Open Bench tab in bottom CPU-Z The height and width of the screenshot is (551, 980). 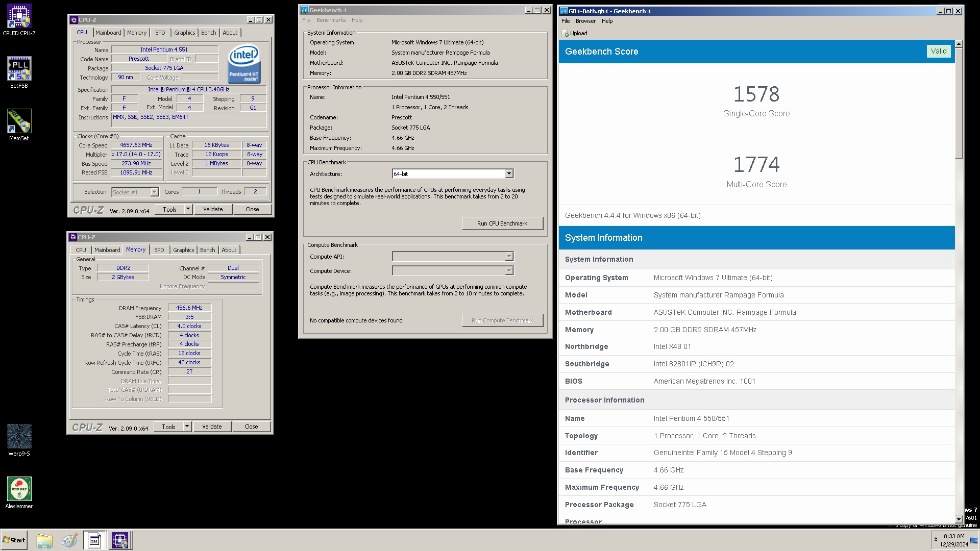208,250
